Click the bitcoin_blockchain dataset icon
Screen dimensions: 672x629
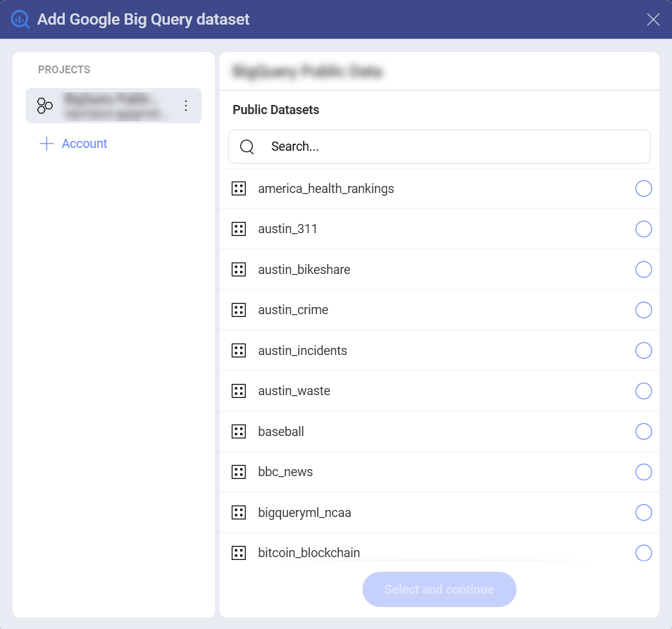click(x=239, y=553)
